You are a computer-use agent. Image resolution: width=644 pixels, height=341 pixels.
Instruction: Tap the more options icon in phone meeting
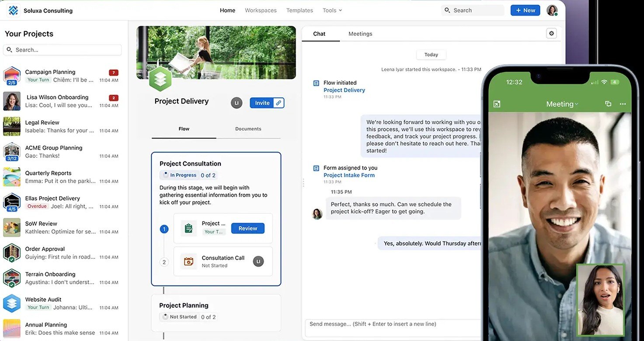tap(623, 104)
